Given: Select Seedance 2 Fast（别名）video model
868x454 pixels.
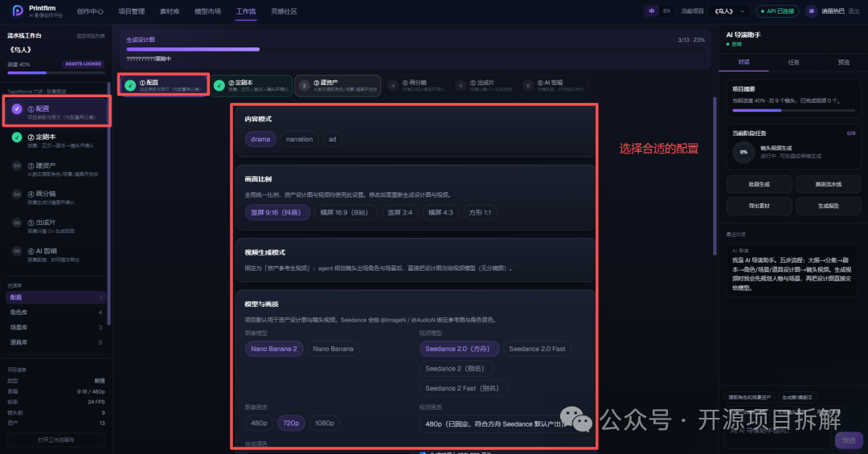Looking at the screenshot, I should pos(464,389).
